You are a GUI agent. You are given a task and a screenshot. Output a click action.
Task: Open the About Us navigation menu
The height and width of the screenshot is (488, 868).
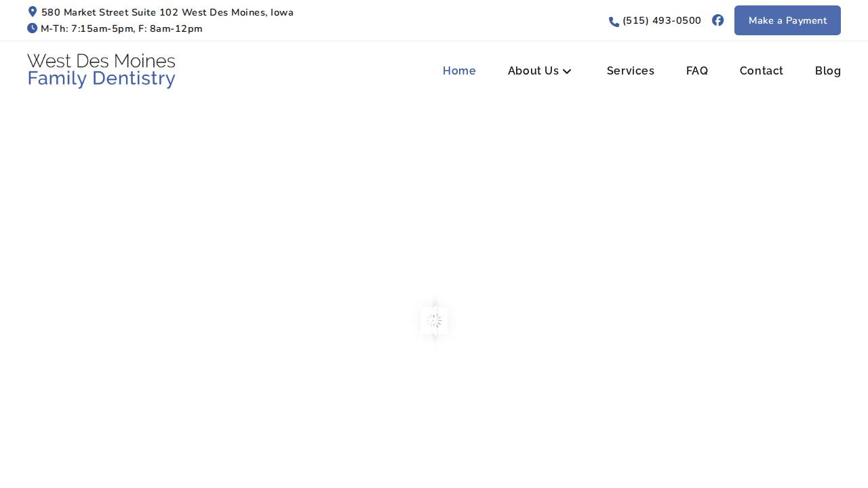tap(533, 70)
